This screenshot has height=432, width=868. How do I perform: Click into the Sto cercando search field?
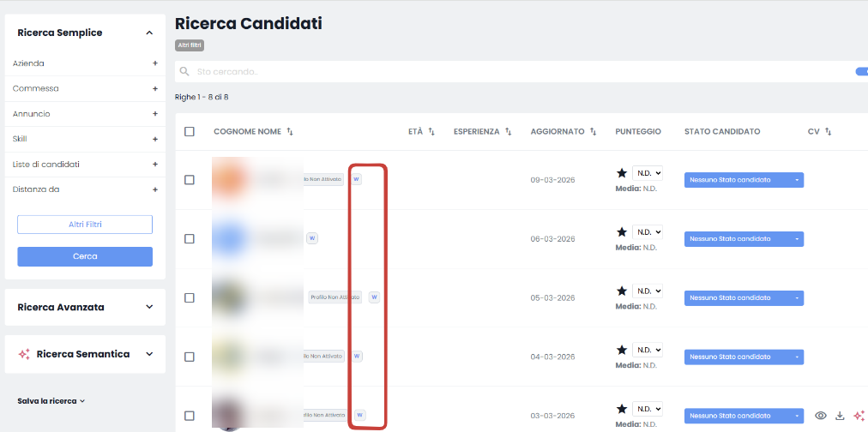pos(521,72)
